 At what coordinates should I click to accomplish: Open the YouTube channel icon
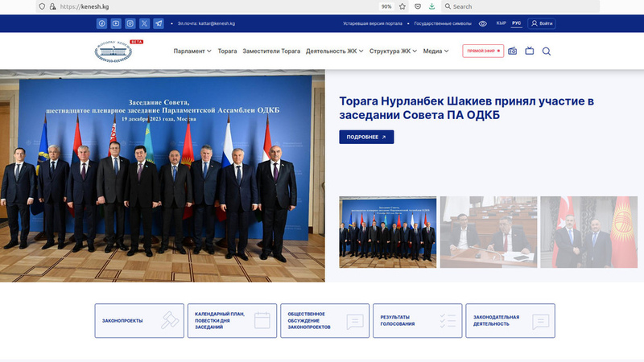click(116, 24)
